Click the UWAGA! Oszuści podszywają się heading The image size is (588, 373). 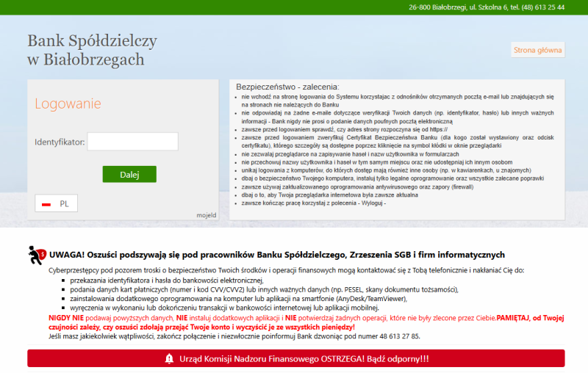(x=277, y=255)
